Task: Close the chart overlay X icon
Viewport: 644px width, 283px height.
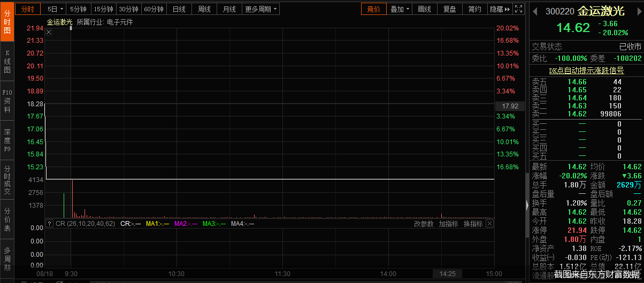Action: click(49, 33)
